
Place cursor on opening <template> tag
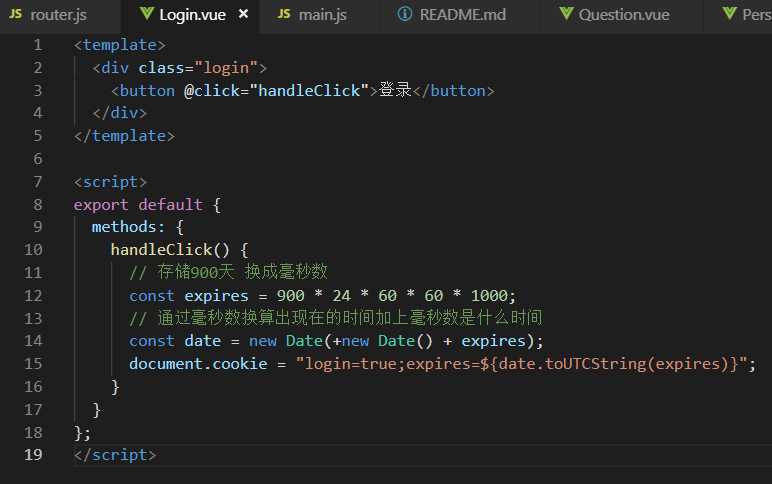point(120,45)
